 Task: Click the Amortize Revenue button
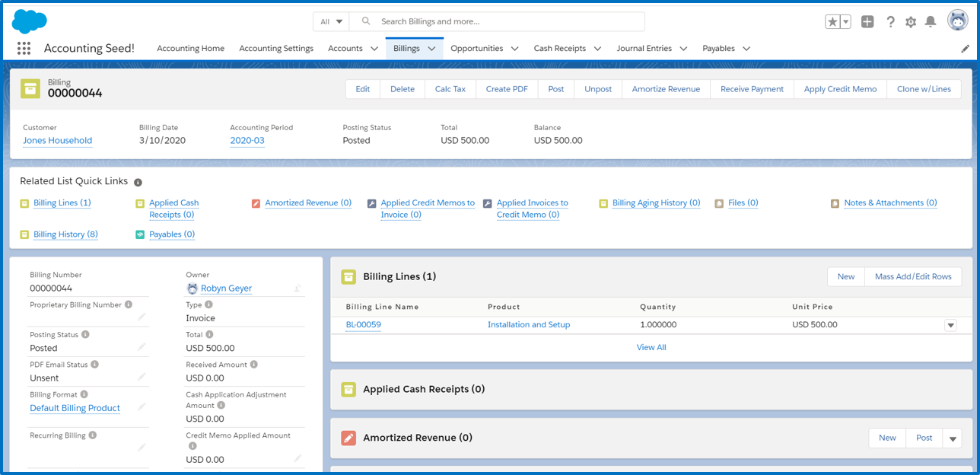click(666, 89)
